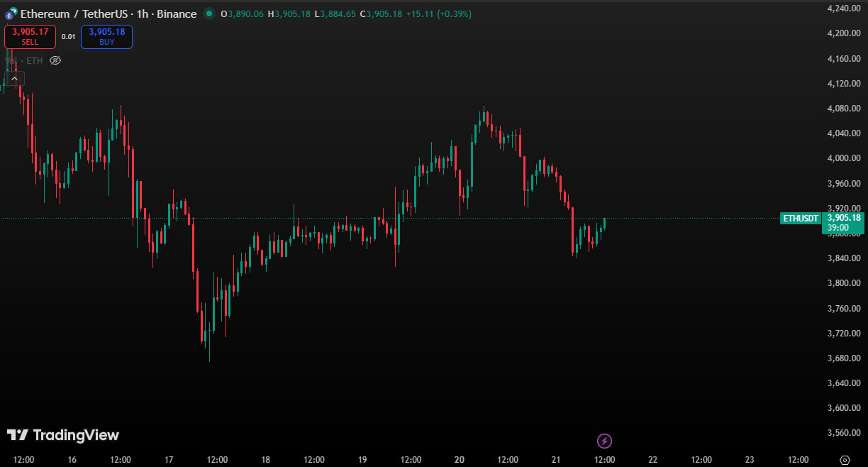Click the Vol · ETH indicator label

(x=24, y=61)
